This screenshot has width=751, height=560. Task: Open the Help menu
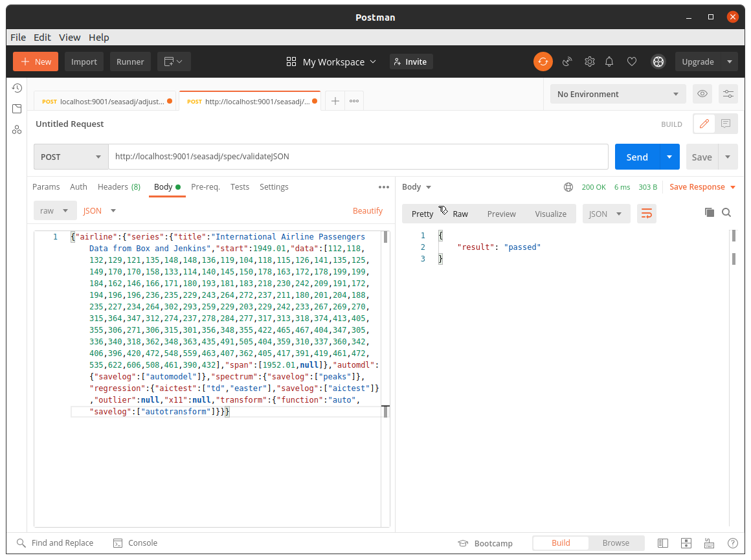[98, 38]
